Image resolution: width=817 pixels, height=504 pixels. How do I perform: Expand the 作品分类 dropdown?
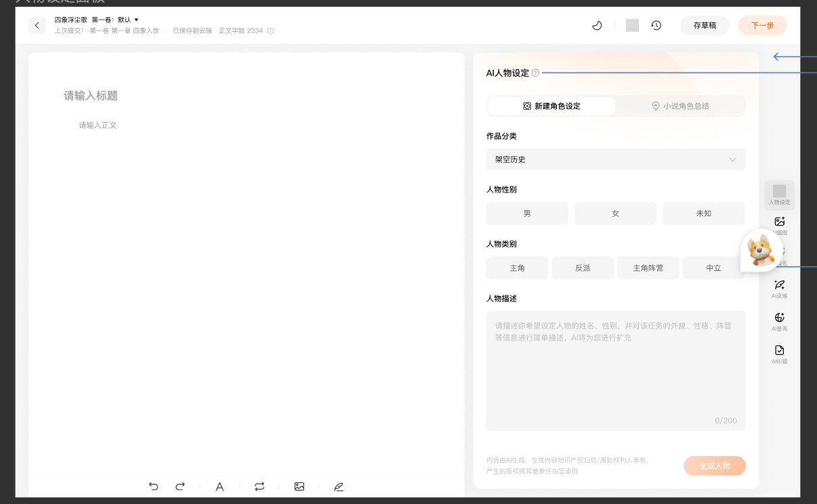pos(616,159)
